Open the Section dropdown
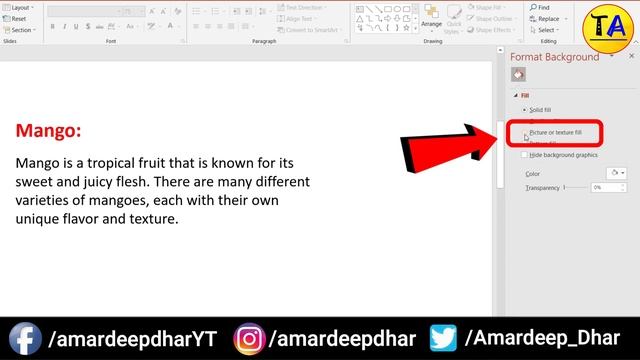This screenshot has height=360, width=640. 20,30
